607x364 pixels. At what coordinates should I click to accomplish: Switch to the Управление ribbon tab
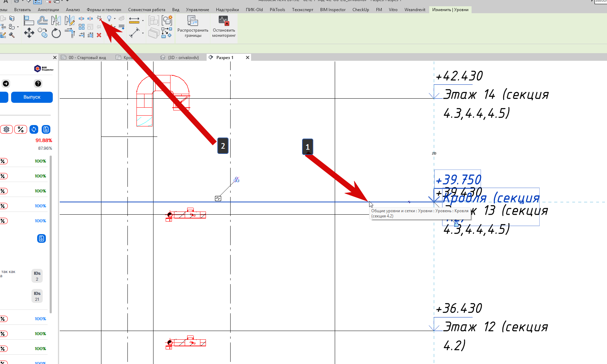tap(197, 10)
